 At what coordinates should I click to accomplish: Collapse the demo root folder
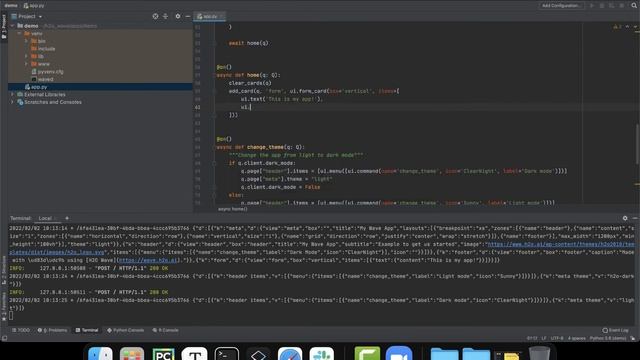tap(13, 26)
